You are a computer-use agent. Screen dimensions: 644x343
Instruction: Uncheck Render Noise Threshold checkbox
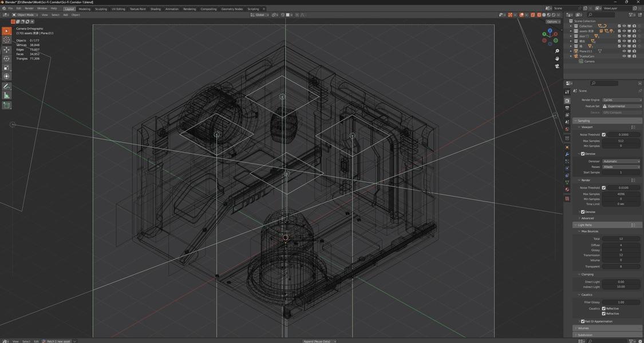pos(603,188)
